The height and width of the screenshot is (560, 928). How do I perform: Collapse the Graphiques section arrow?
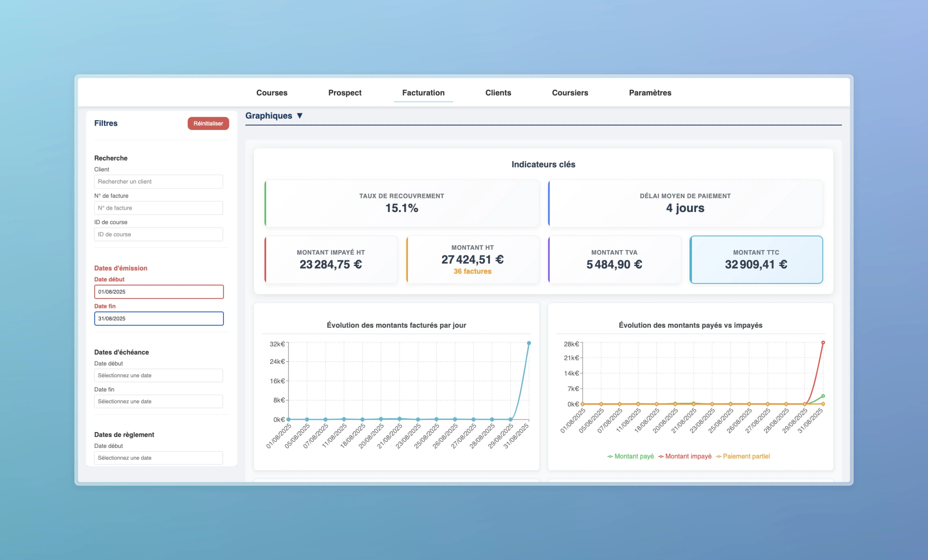[x=299, y=116]
